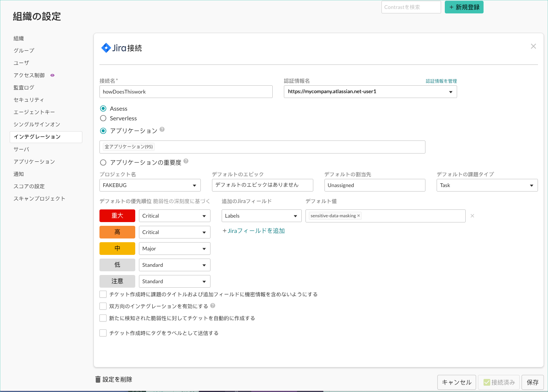Go to グループ in sidebar
Screen dimensions: 548x392
point(24,51)
